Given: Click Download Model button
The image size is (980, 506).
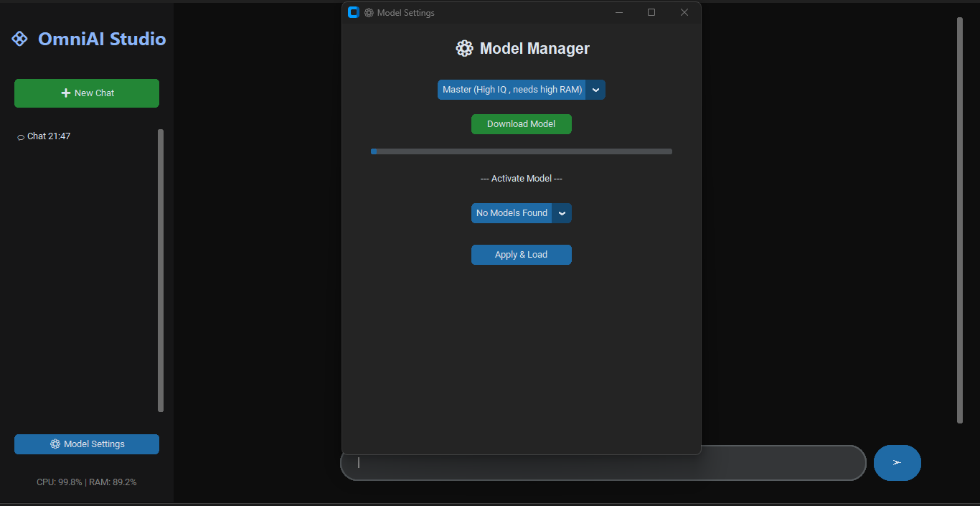Looking at the screenshot, I should point(522,124).
